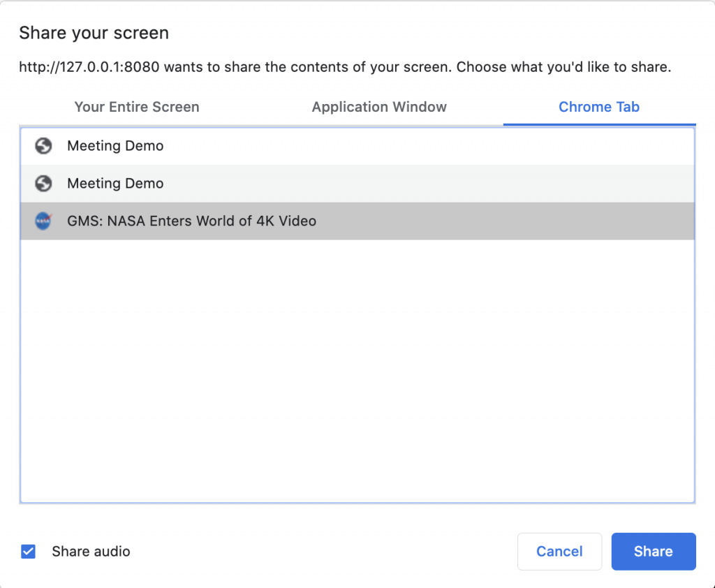Screen dimensions: 715x588
Task: Select the Your Entire Screen tab
Action: 137,107
